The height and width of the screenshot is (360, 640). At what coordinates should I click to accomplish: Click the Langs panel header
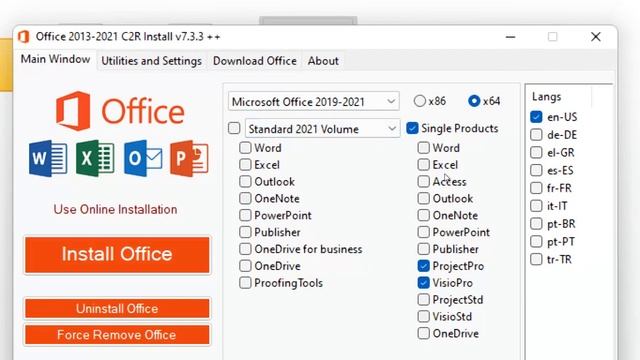[547, 97]
